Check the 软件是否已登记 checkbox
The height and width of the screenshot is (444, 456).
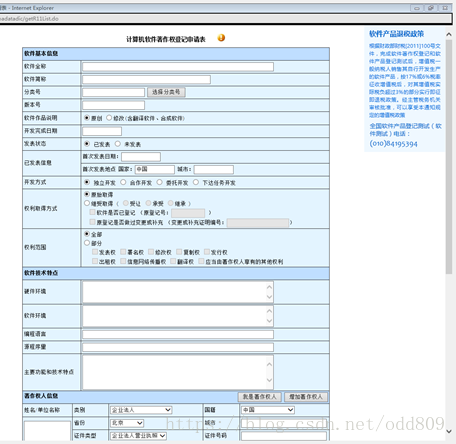click(92, 212)
